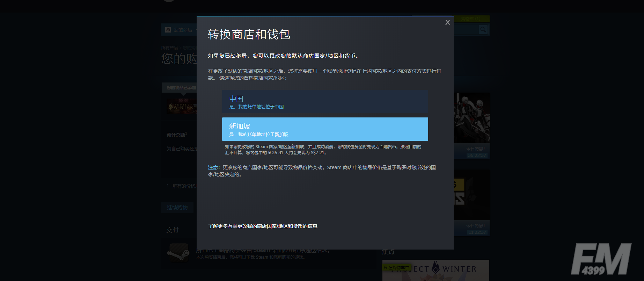Click Project Winter featured banner at bottom

[436, 270]
